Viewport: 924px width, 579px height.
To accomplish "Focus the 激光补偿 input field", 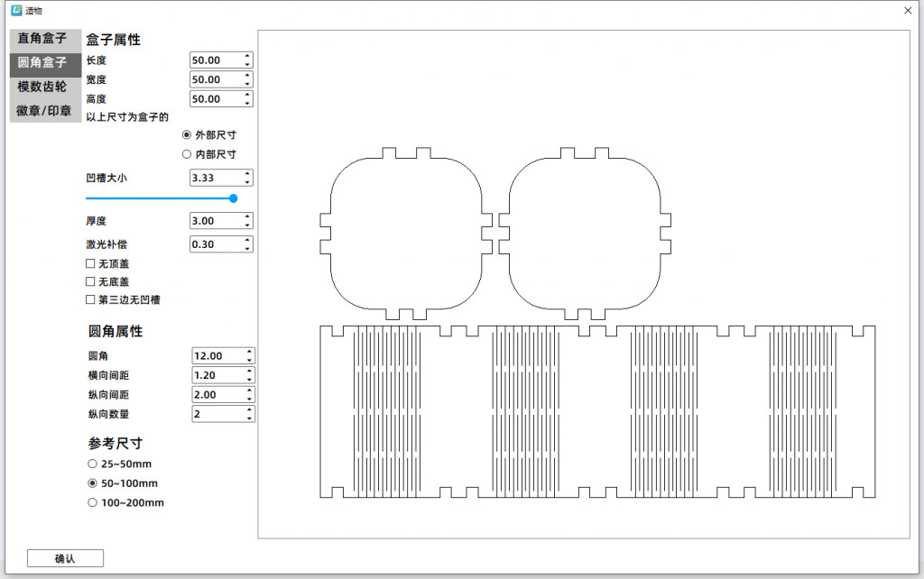I will click(x=216, y=244).
